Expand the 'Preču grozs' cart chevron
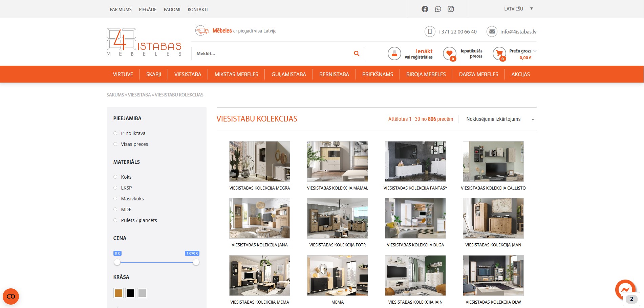This screenshot has height=308, width=644. click(x=535, y=51)
